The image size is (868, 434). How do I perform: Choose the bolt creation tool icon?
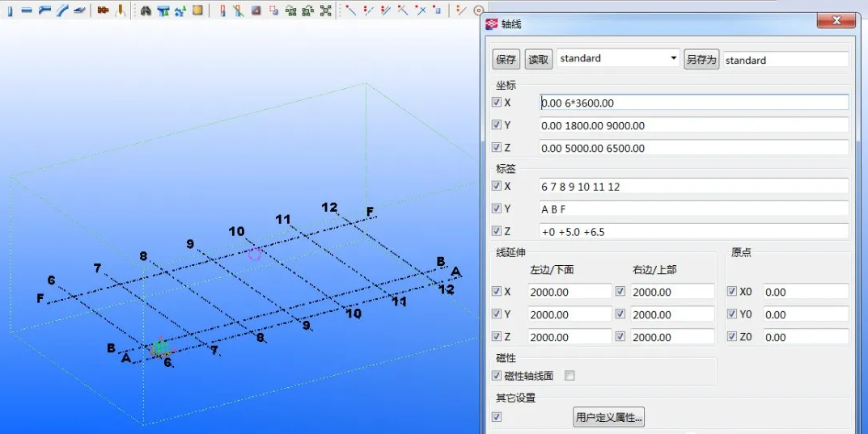point(103,11)
